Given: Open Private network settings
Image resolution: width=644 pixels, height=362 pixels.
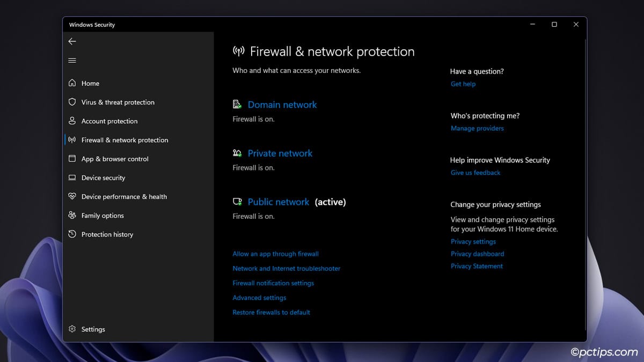Looking at the screenshot, I should point(280,153).
